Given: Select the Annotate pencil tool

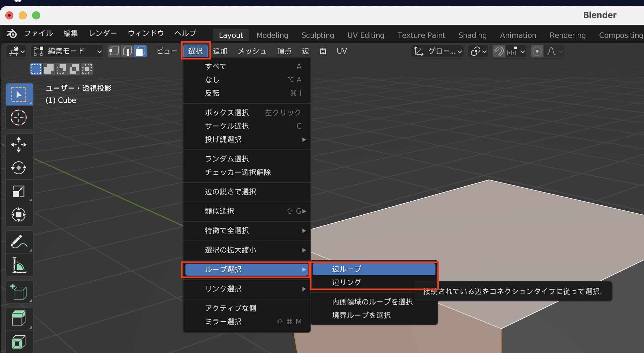Looking at the screenshot, I should [x=19, y=242].
